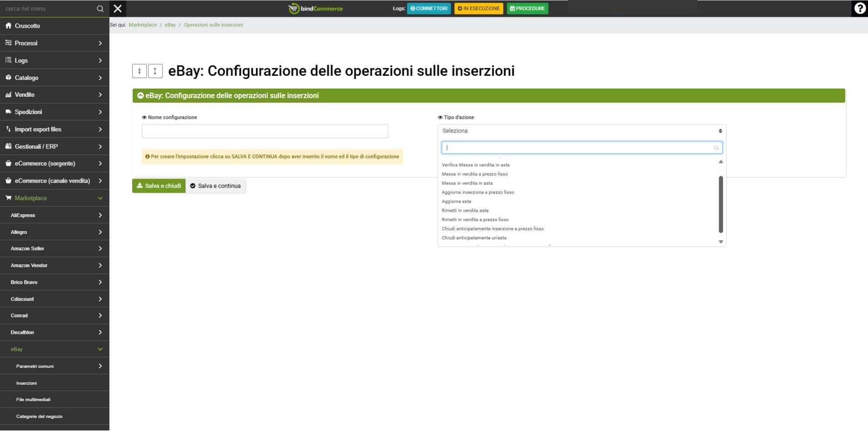
Task: Toggle the eye icon beside Tipo d'azione
Action: click(440, 118)
